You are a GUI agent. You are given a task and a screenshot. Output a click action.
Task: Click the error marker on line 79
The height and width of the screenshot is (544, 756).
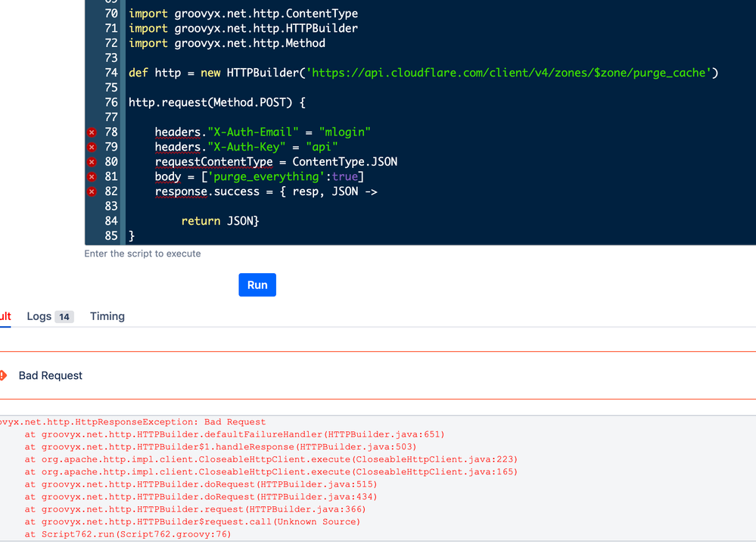[x=92, y=147]
